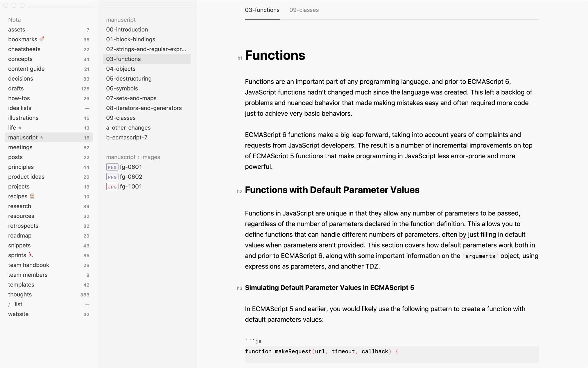Open the retrospects folder
Viewport: 588px width, 368px height.
click(x=49, y=226)
